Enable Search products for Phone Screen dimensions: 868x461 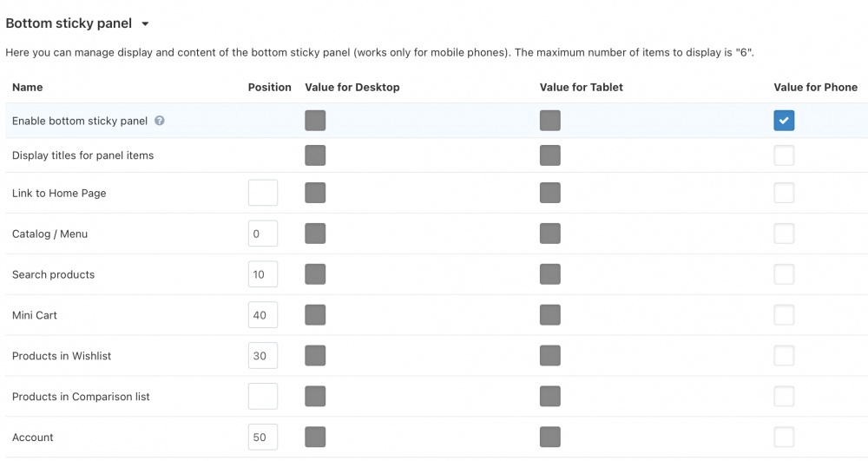tap(784, 274)
